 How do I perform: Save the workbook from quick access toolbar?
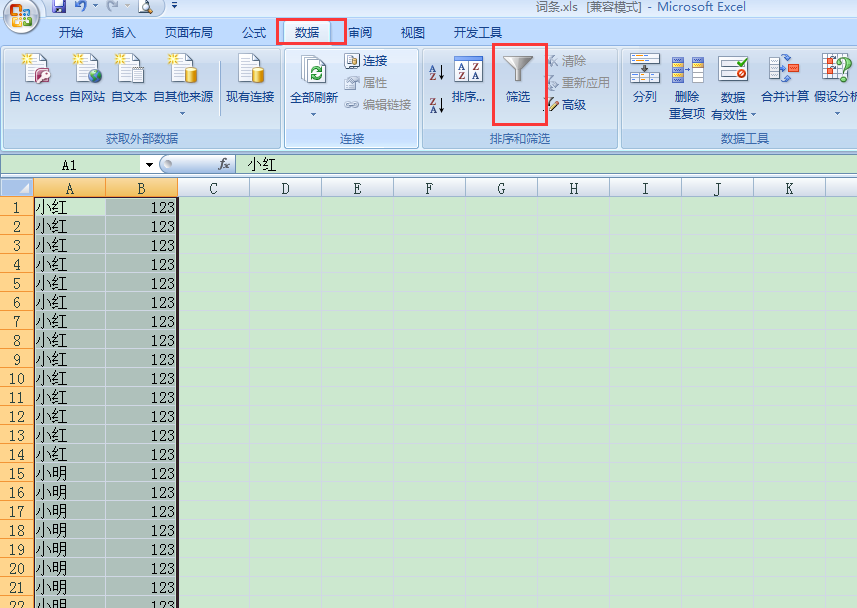pyautogui.click(x=59, y=6)
